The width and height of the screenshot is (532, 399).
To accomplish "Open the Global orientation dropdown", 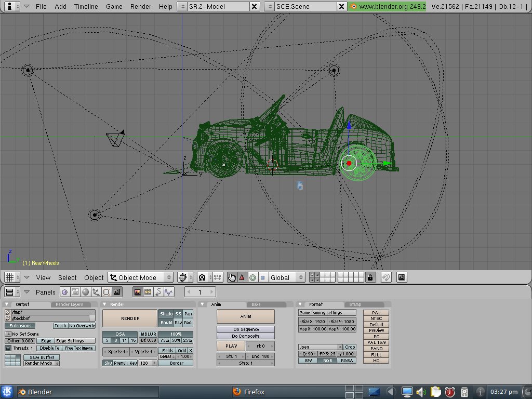I will click(x=287, y=277).
